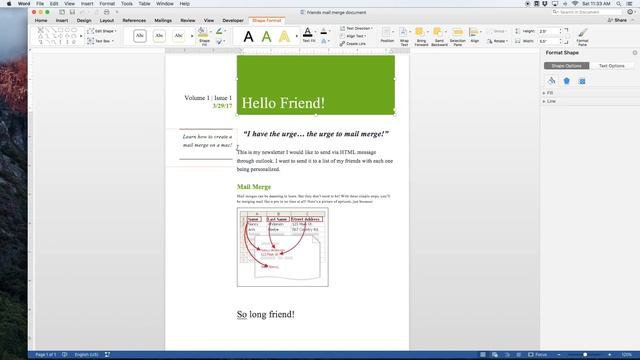This screenshot has width=640, height=360.
Task: Click the Text Fill A icon
Action: [308, 34]
